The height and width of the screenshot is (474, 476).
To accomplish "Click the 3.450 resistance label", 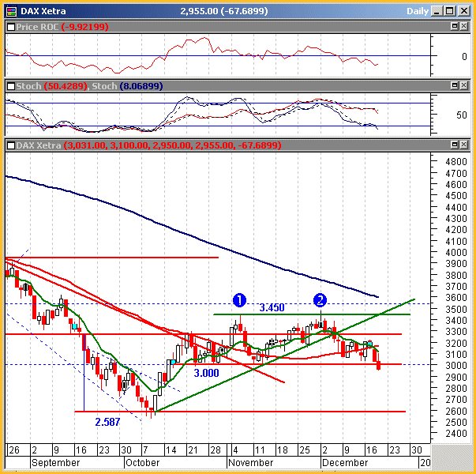I will pyautogui.click(x=272, y=307).
